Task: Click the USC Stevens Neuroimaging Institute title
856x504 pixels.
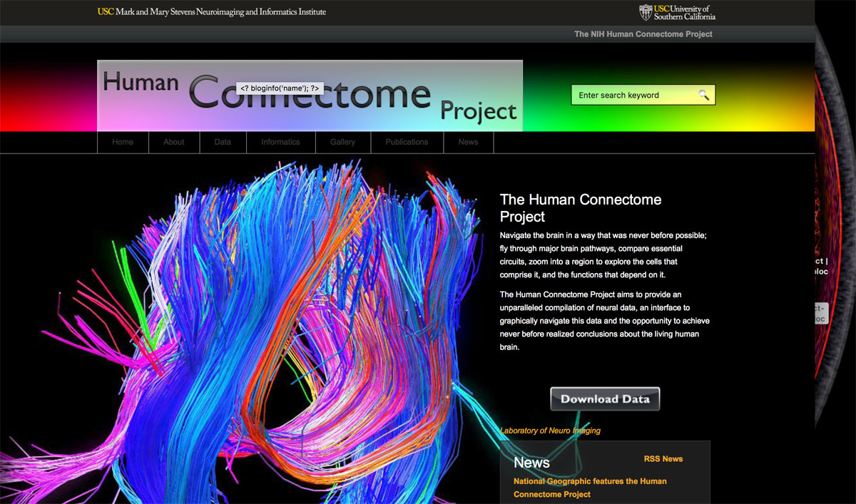Action: pos(212,12)
